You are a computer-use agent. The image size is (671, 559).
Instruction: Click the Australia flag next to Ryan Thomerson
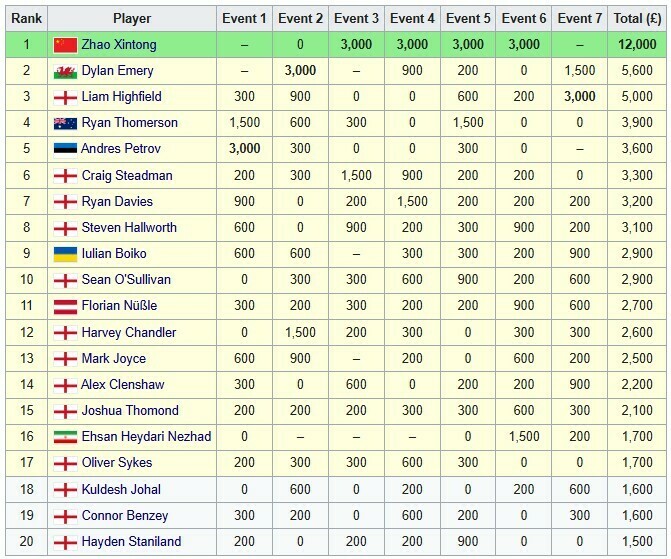pyautogui.click(x=65, y=123)
